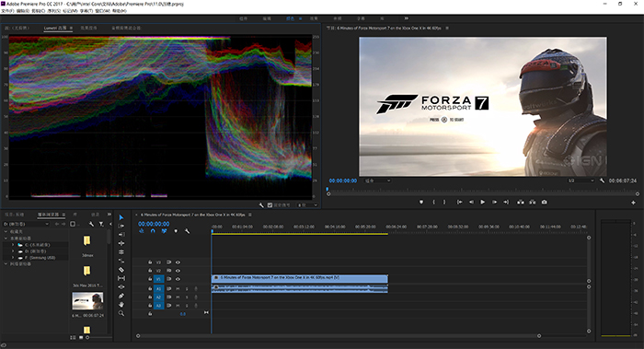This screenshot has width=644, height=349.
Task: Open timeline display settings wrench
Action: (x=188, y=231)
